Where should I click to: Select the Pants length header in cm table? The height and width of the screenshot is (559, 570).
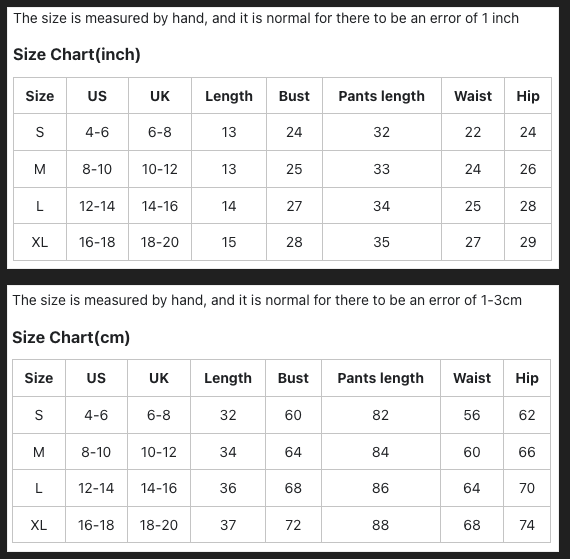click(381, 378)
